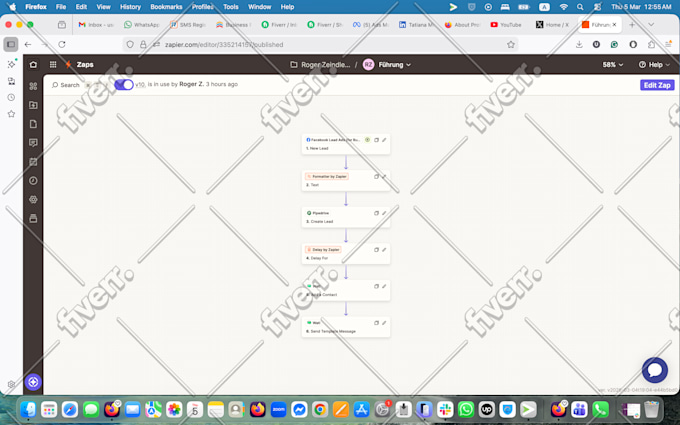Open the document page sidebar icon
This screenshot has height=425, width=680.
pyautogui.click(x=33, y=124)
